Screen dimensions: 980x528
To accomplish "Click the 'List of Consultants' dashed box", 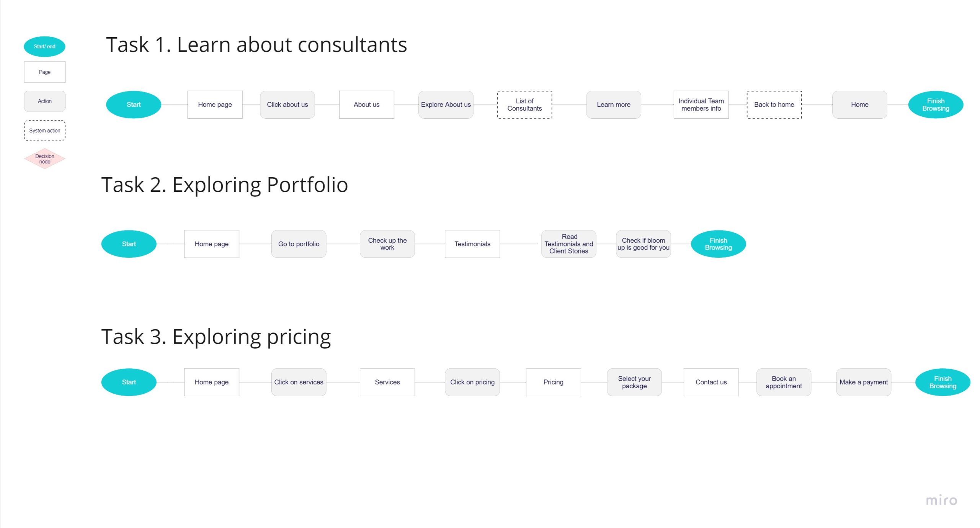I will (x=524, y=105).
